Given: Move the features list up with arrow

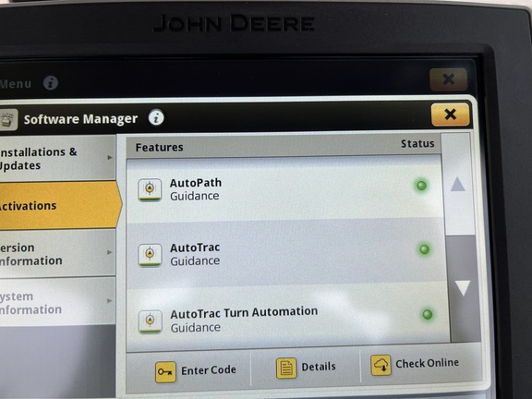Looking at the screenshot, I should pyautogui.click(x=458, y=184).
